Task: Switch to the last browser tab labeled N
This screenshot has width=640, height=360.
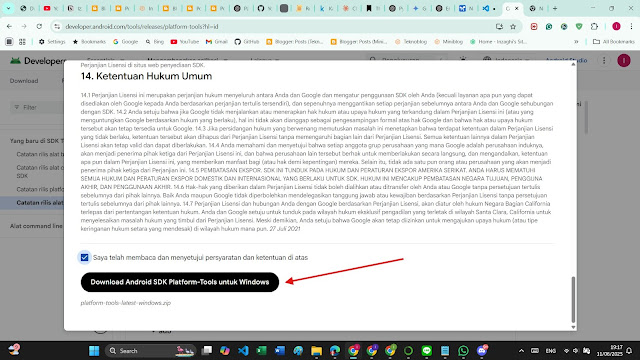Action: click(x=536, y=8)
